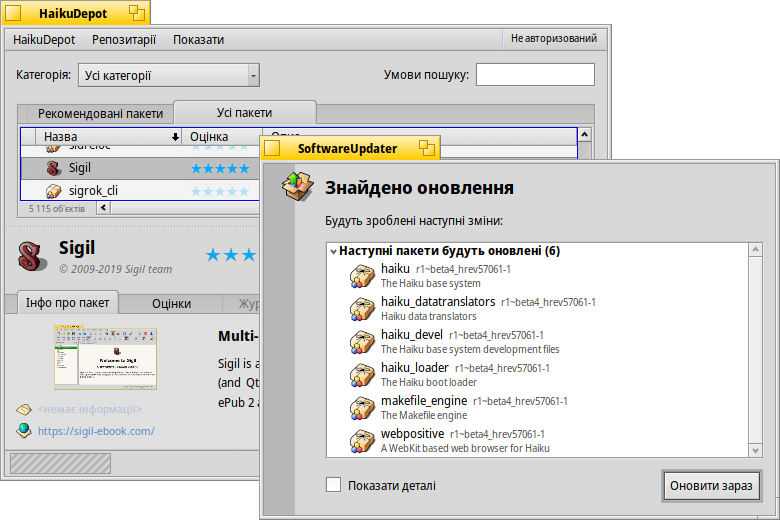
Task: Click 'haiku_loader' package name
Action: pyautogui.click(x=415, y=367)
